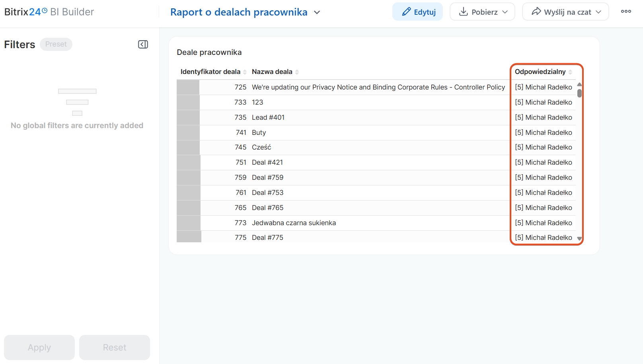This screenshot has width=643, height=364.
Task: Grab the table's vertical scrollbar thumb
Action: pos(579,93)
